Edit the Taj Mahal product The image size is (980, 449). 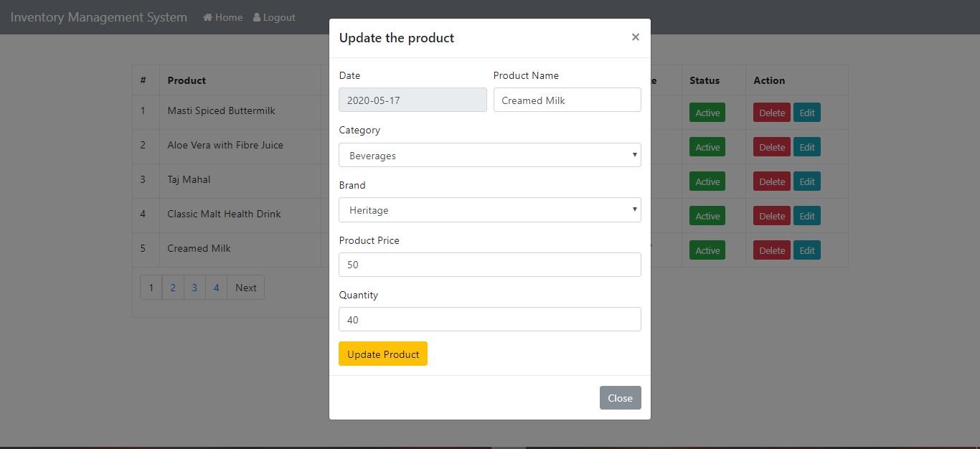[x=807, y=181]
